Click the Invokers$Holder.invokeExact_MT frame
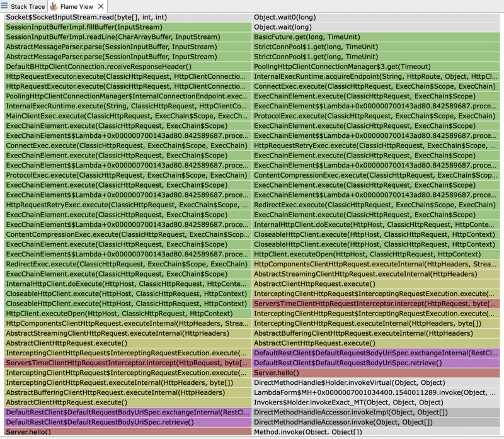This screenshot has height=439, width=504. coord(375,402)
